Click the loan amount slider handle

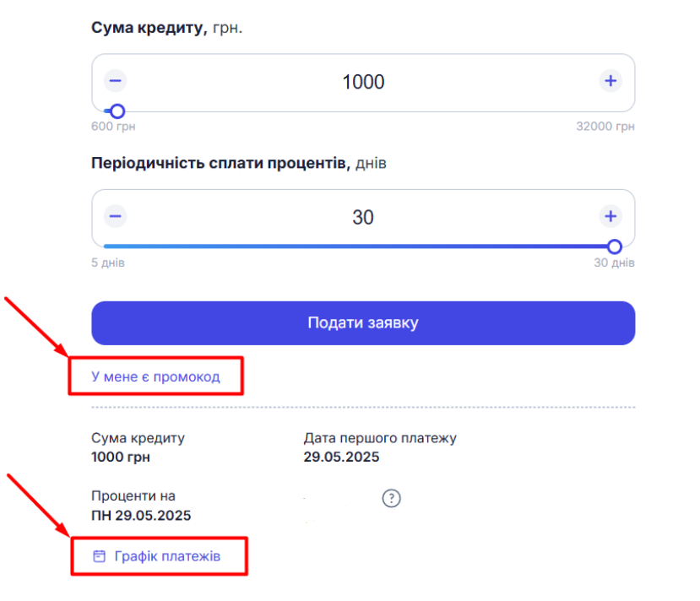pos(117,111)
